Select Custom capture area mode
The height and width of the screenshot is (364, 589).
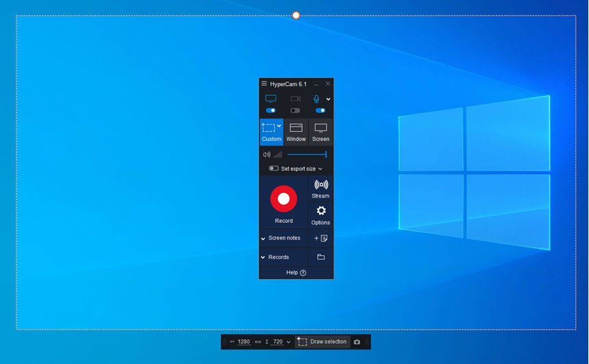271,132
